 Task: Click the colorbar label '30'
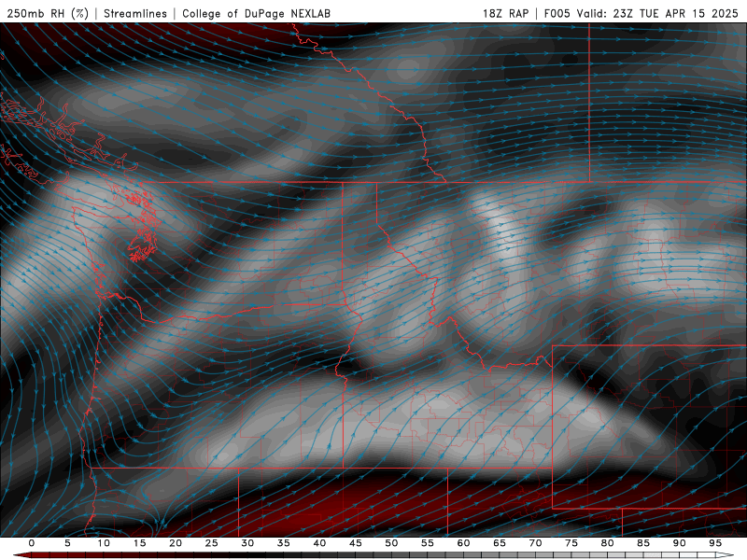click(247, 543)
